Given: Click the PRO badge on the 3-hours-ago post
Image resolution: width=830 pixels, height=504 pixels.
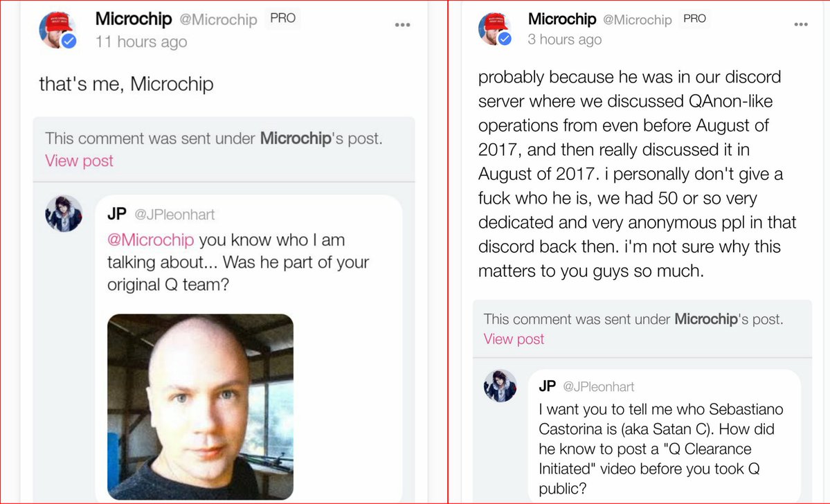Looking at the screenshot, I should point(694,19).
